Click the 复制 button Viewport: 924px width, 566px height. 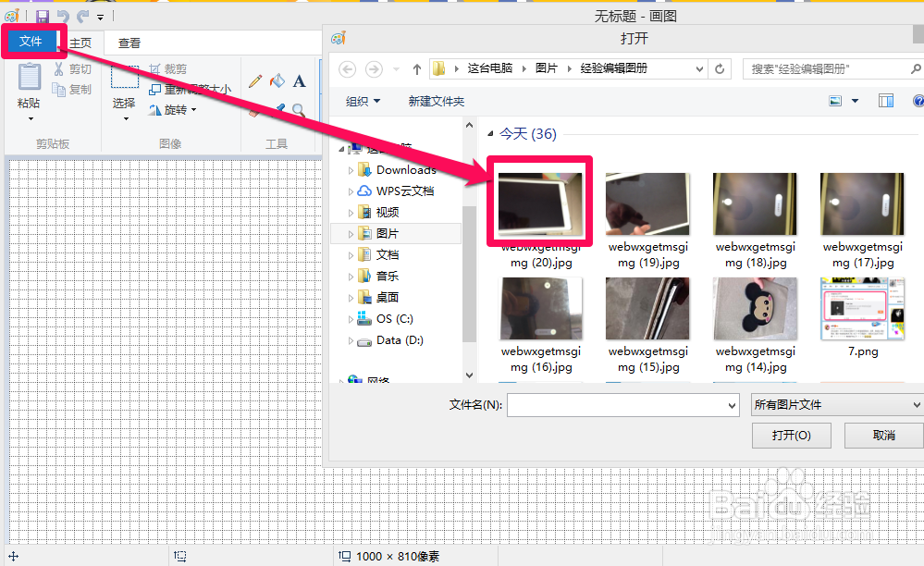(x=73, y=89)
